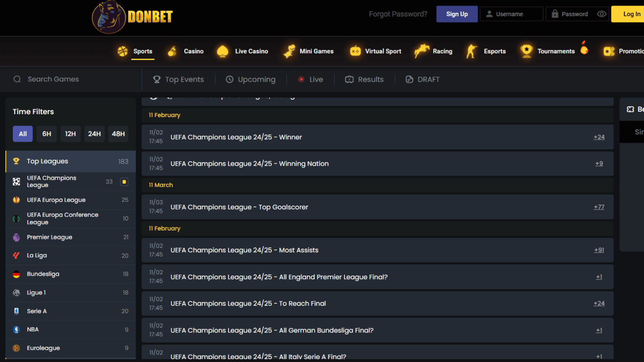Open the Results section
Viewport: 644px width, 362px height.
[364, 79]
